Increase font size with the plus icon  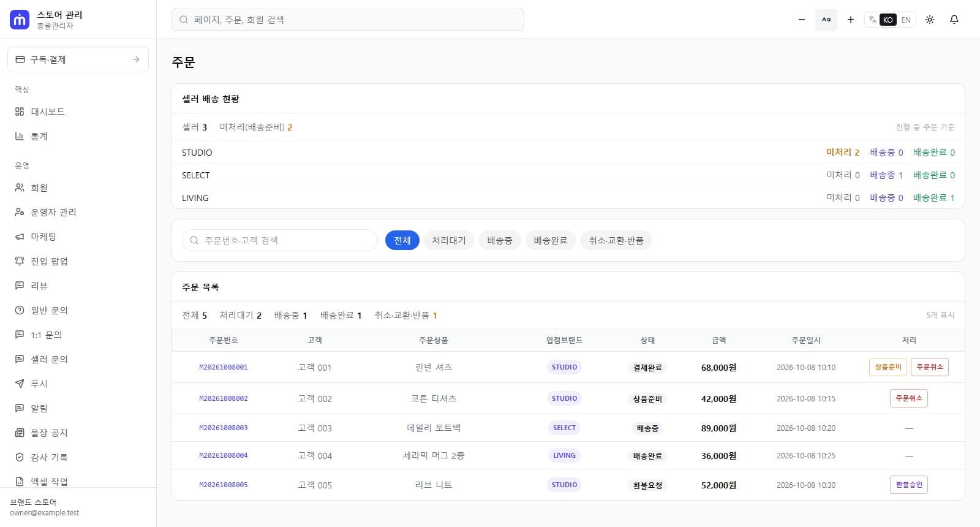point(851,20)
